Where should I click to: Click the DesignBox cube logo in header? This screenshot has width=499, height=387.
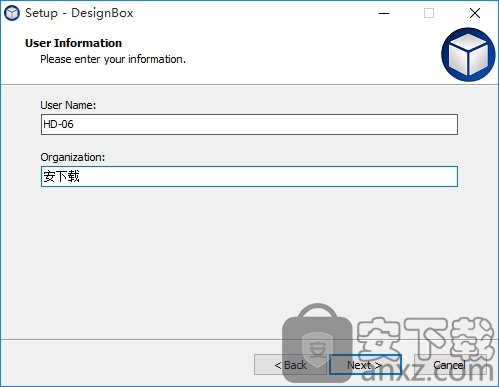click(x=468, y=55)
